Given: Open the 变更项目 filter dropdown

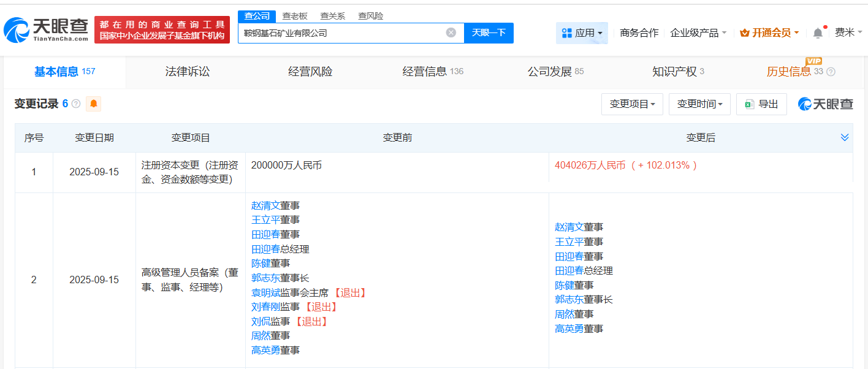Looking at the screenshot, I should click(633, 104).
